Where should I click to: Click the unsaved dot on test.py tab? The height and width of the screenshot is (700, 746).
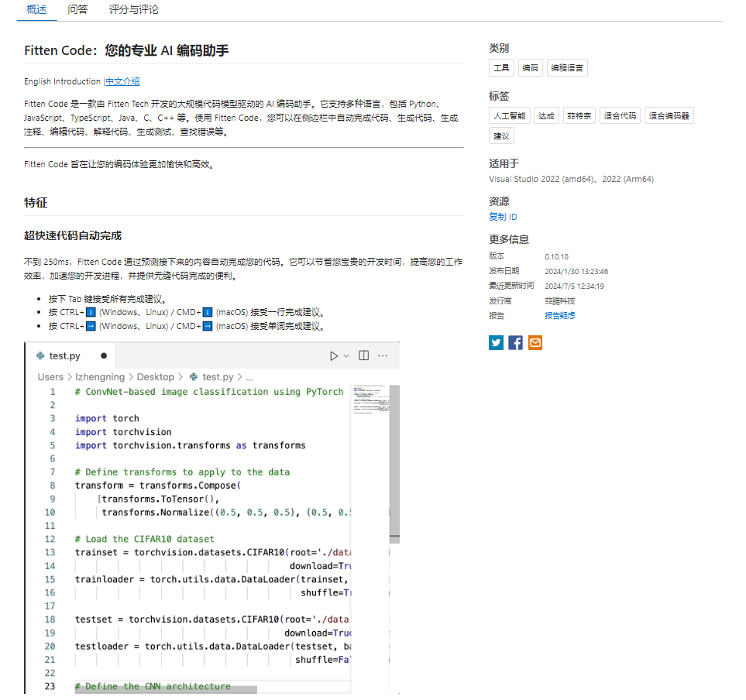coord(104,355)
